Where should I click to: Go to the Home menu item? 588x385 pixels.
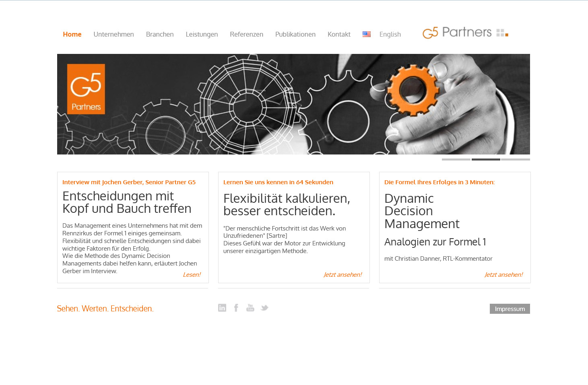72,34
